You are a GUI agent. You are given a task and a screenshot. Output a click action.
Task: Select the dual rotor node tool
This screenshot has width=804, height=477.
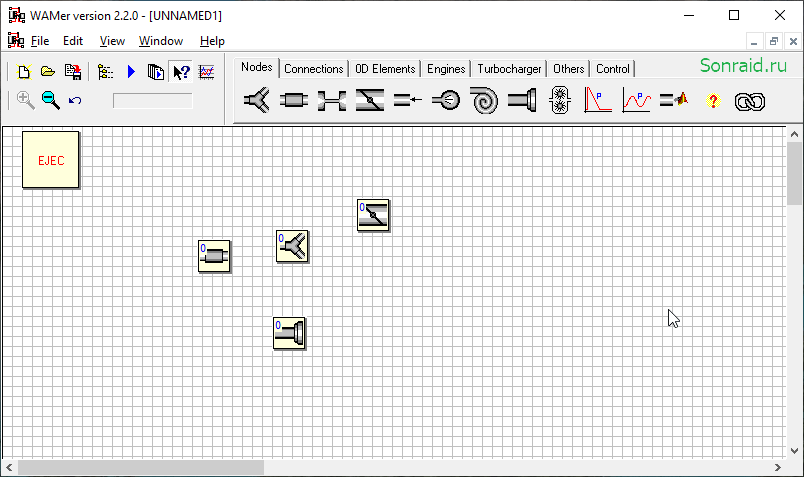click(x=560, y=101)
